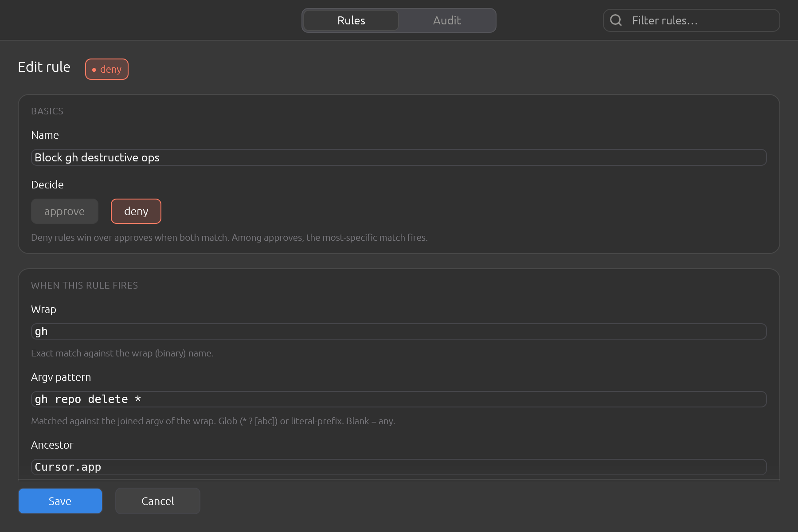Screen dimensions: 798x532
Task: Save the rule
Action: point(60,501)
